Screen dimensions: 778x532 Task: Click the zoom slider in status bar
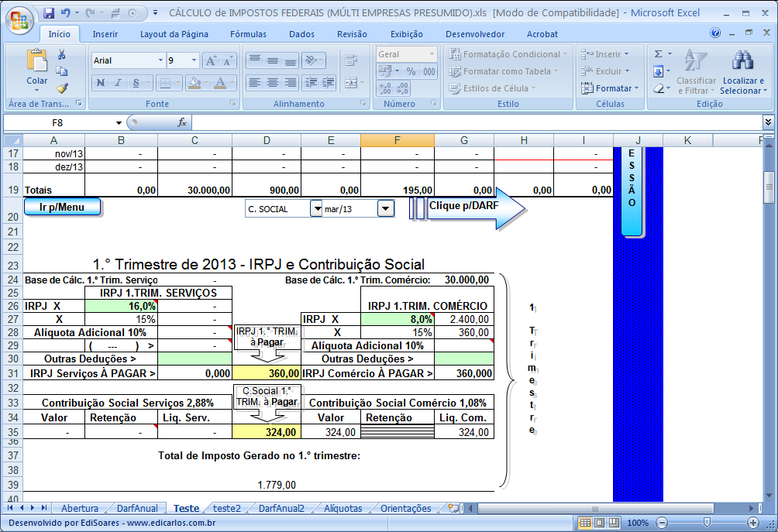[x=706, y=523]
